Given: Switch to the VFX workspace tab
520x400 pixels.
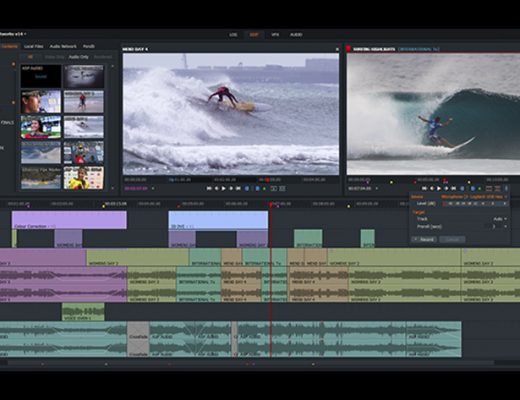Looking at the screenshot, I should [x=275, y=35].
